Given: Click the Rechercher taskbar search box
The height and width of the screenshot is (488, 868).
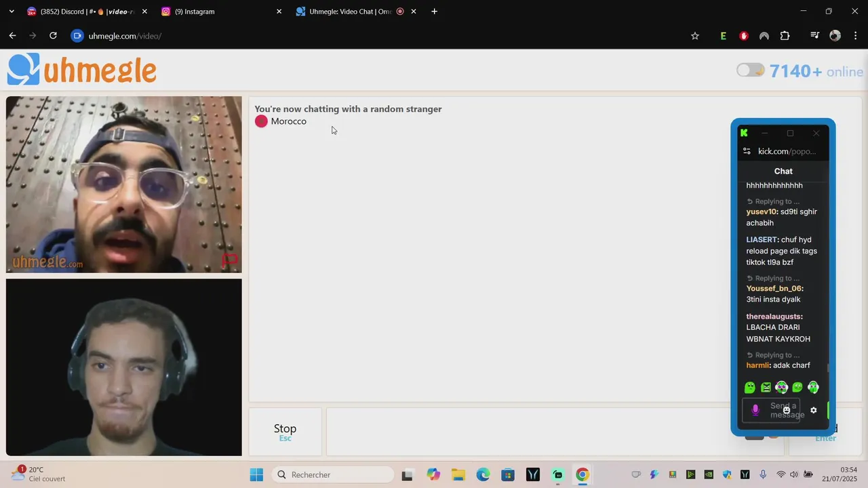Looking at the screenshot, I should 332,475.
